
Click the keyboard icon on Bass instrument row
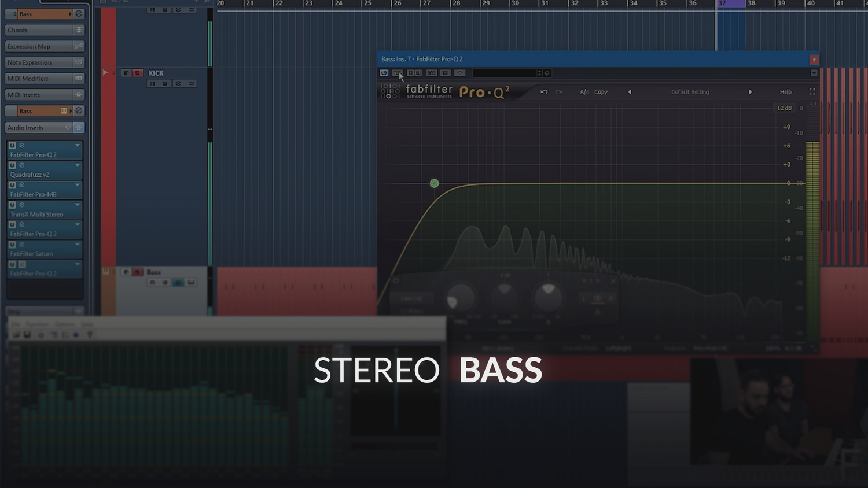click(64, 110)
